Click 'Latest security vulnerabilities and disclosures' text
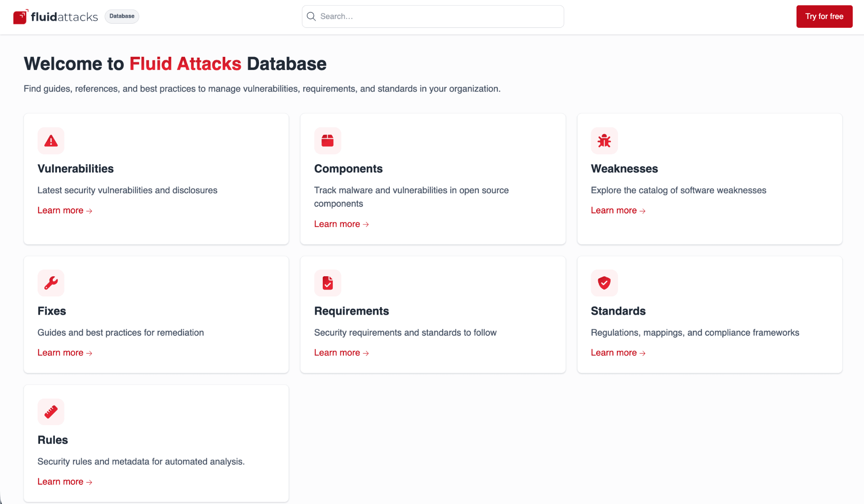 coord(127,190)
